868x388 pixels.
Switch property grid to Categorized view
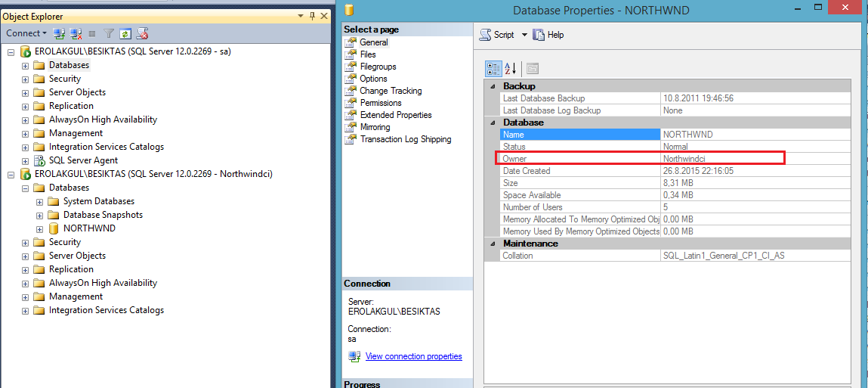pos(493,69)
